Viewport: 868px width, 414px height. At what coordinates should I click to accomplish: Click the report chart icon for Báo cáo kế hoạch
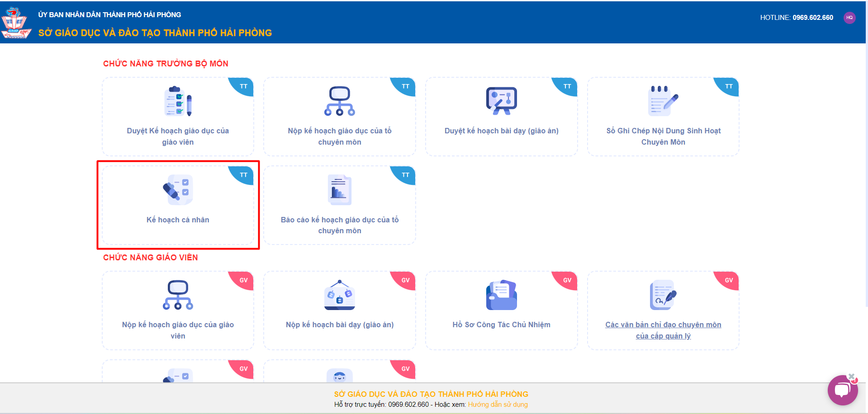point(340,190)
